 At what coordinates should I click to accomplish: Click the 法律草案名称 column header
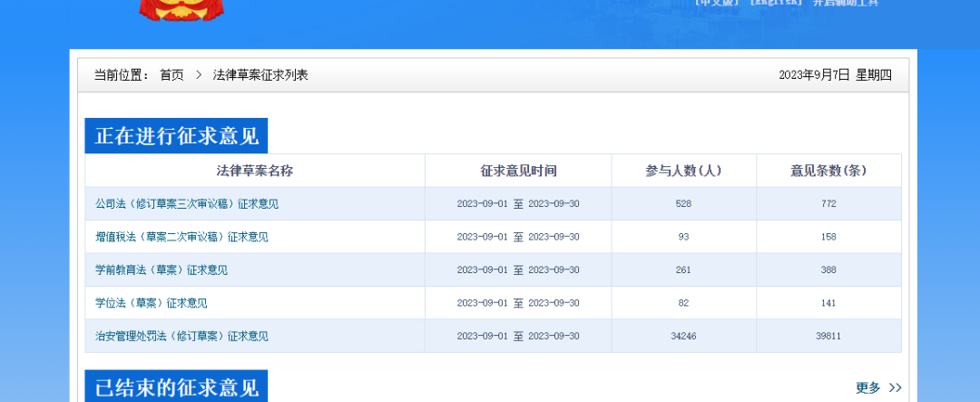coord(255,171)
